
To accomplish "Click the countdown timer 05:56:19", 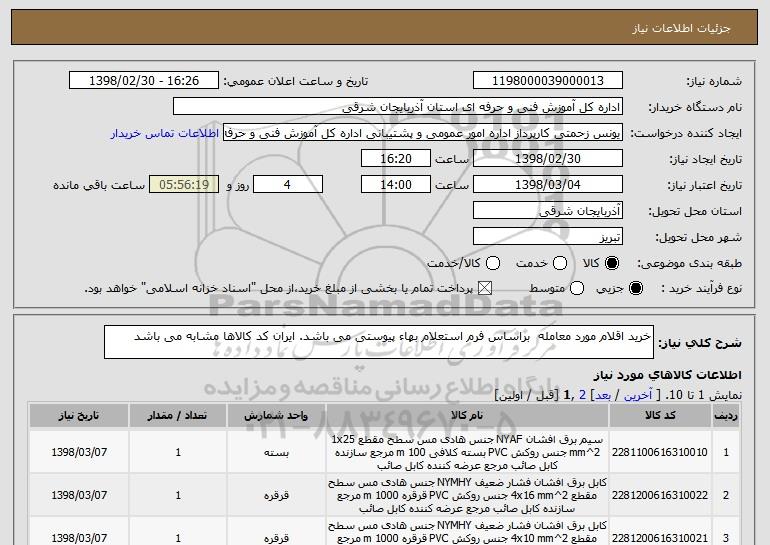I will (x=184, y=185).
